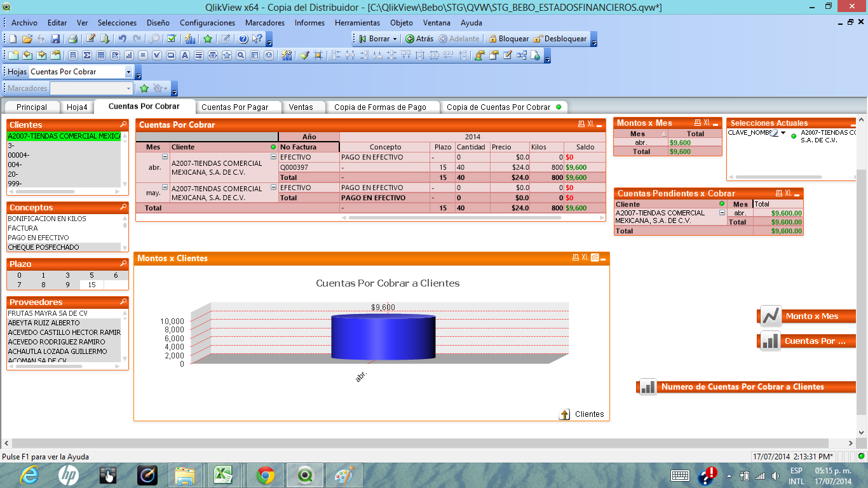Image resolution: width=868 pixels, height=488 pixels.
Task: Collapse the abr. month row in Cuentas Por Cobrar
Action: pyautogui.click(x=165, y=156)
